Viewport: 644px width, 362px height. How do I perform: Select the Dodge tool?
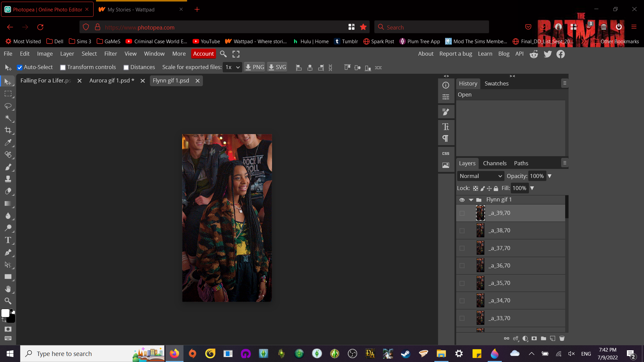[8, 228]
